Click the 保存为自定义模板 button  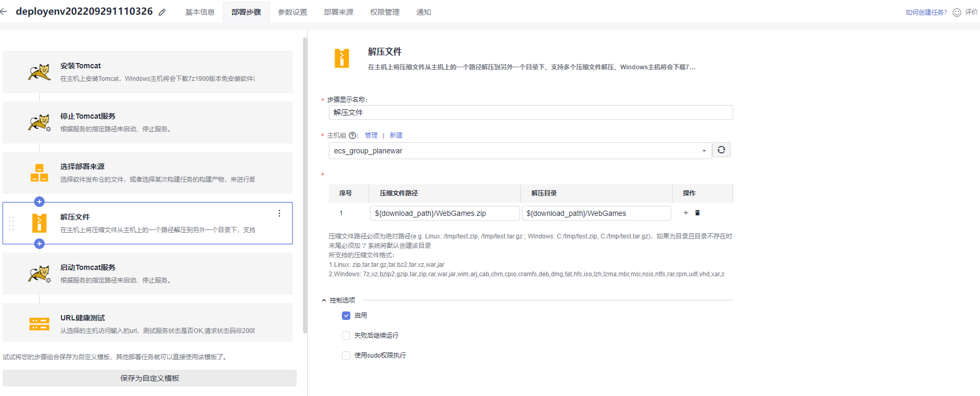pos(150,378)
